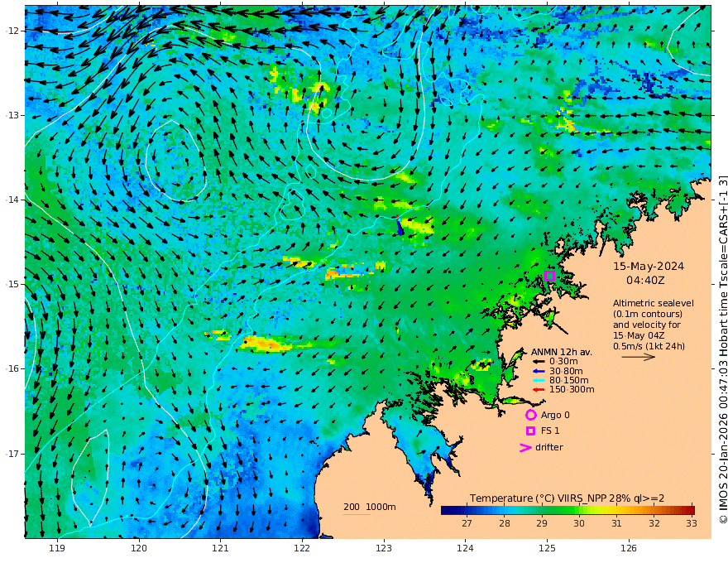The width and height of the screenshot is (728, 563).
Task: Click the 'Argo 0' legend label
Action: [x=555, y=416]
